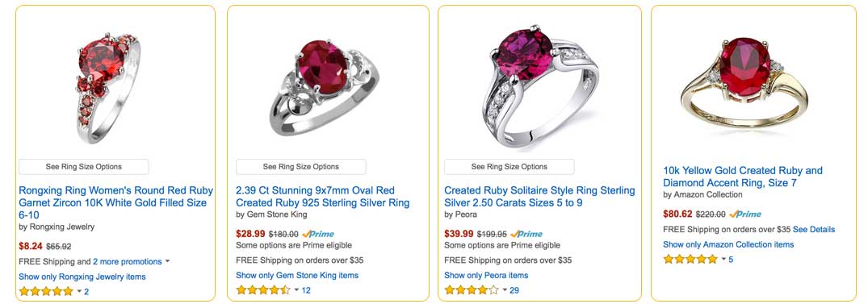Screen dimensions: 868x304
Task: Open the Gem Stone King oval ruby ring image
Action: pyautogui.click(x=324, y=89)
